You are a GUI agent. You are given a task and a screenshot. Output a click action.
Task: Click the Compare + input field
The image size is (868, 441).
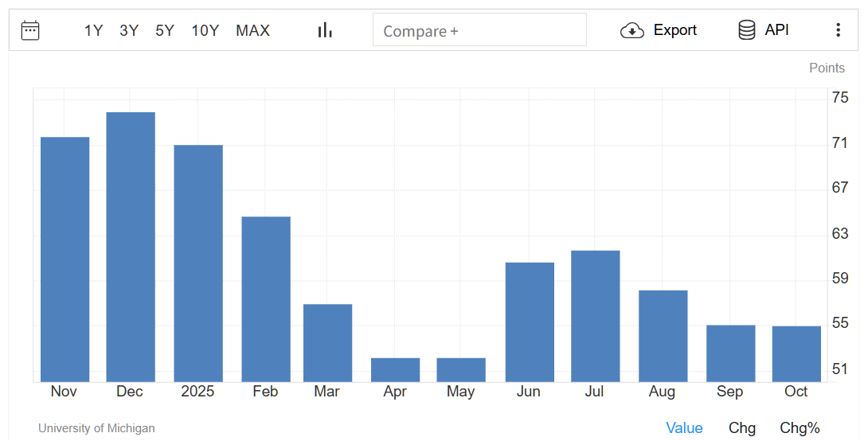pyautogui.click(x=479, y=30)
